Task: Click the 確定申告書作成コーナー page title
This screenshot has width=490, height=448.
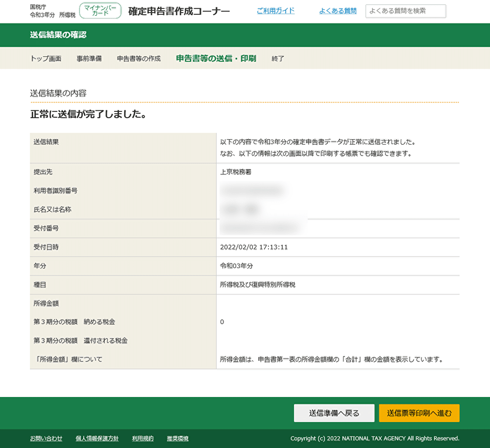Action: point(178,10)
